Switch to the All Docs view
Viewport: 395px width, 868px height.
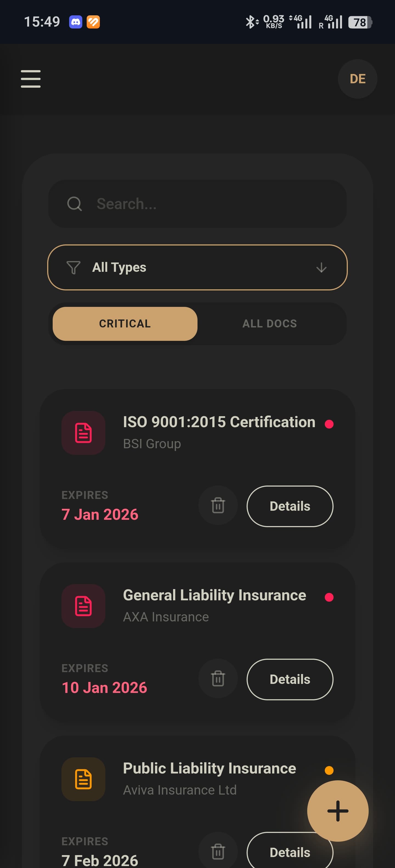coord(270,324)
